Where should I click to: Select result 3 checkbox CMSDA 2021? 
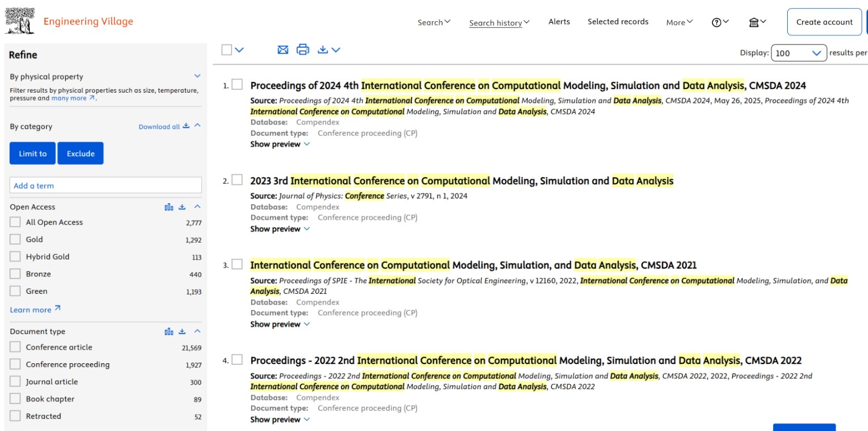[237, 265]
